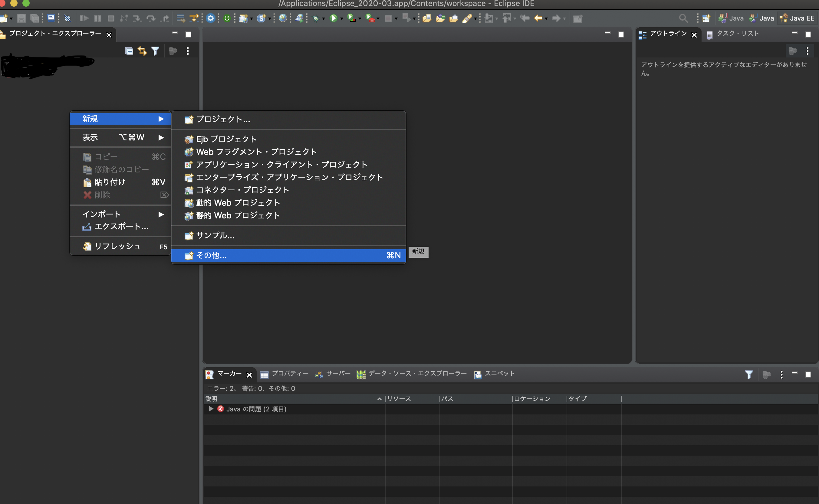Toggle focus icon in Outline view

[x=792, y=51]
